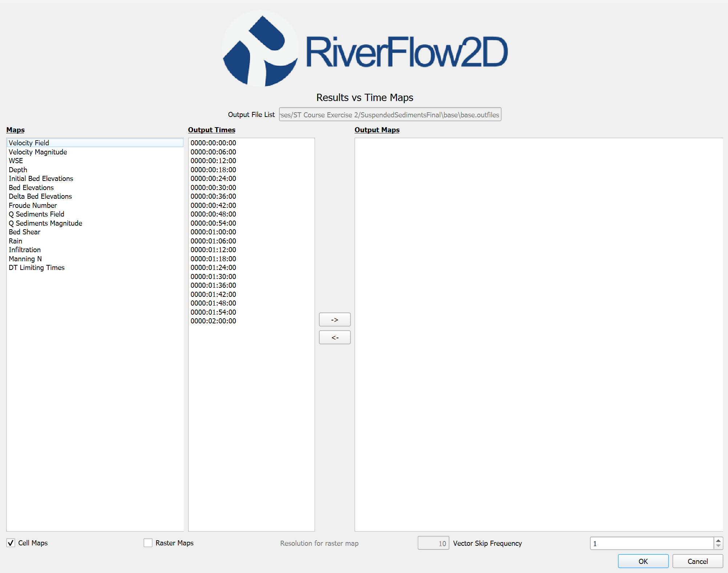This screenshot has height=573, width=728.
Task: Increase the Vector Skip Frequency stepper
Action: click(718, 541)
